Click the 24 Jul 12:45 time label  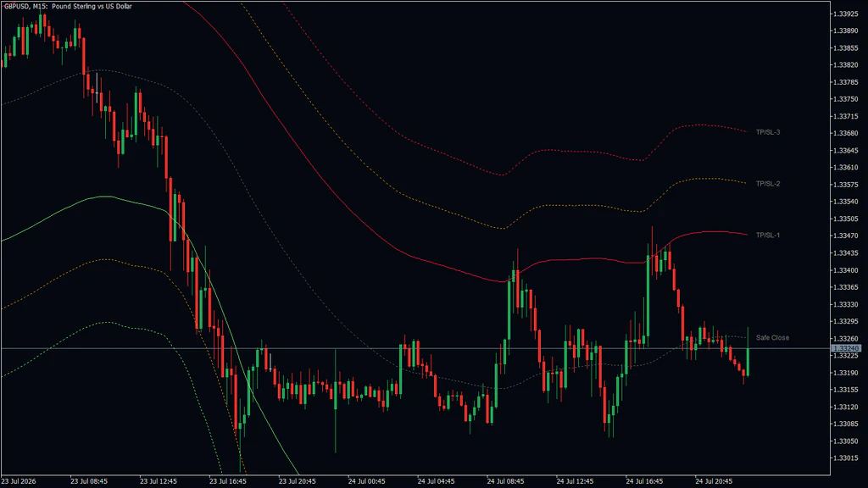(576, 481)
